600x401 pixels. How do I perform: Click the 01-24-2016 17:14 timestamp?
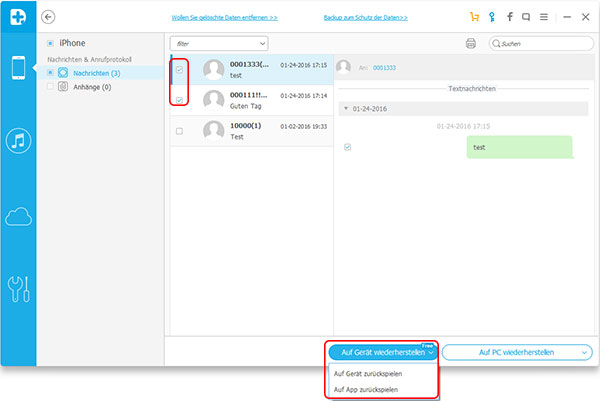click(x=303, y=96)
